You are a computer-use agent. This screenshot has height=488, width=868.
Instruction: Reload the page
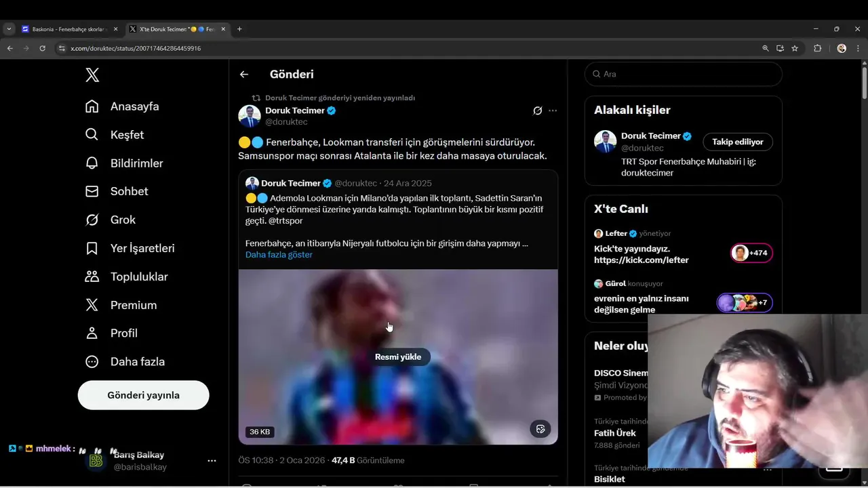pos(42,48)
